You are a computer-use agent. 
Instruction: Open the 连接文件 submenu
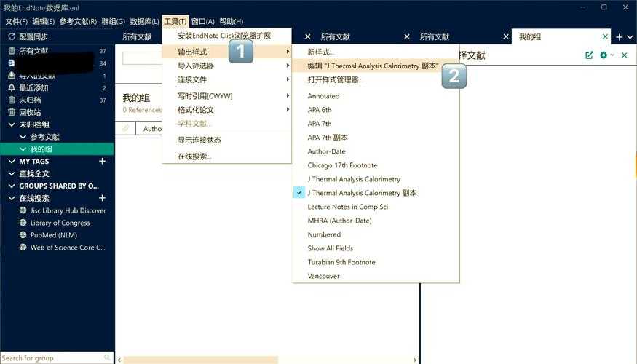click(x=226, y=79)
